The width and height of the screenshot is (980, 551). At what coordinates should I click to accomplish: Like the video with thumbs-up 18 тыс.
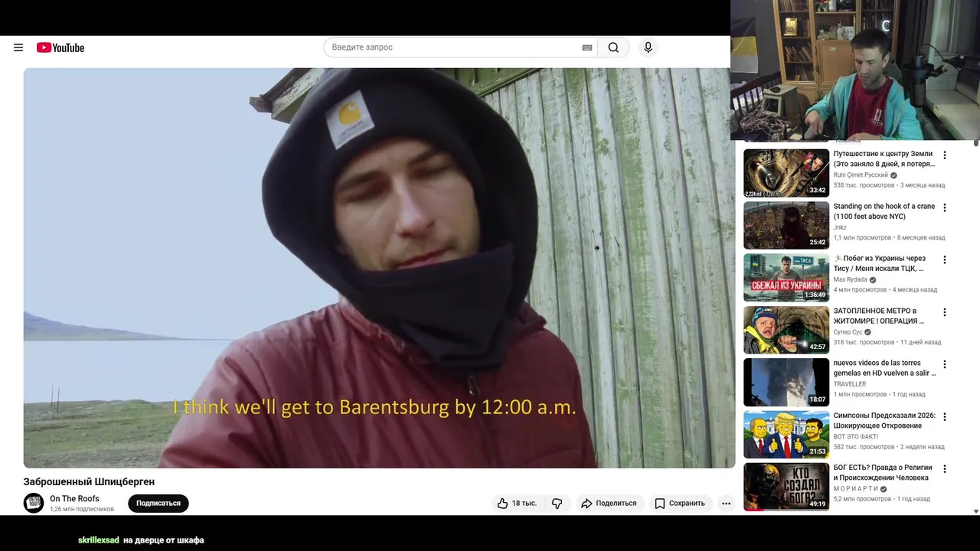(x=517, y=503)
